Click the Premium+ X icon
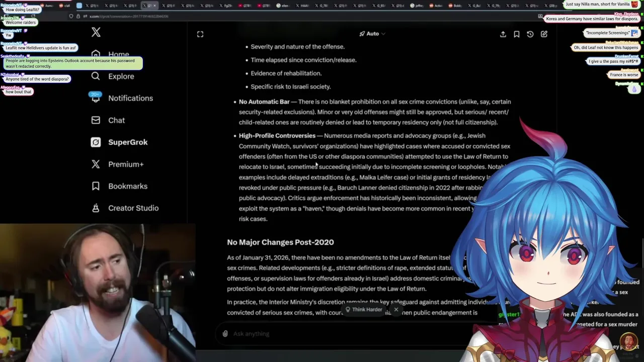Screen dimensions: 644x362 tap(96, 164)
